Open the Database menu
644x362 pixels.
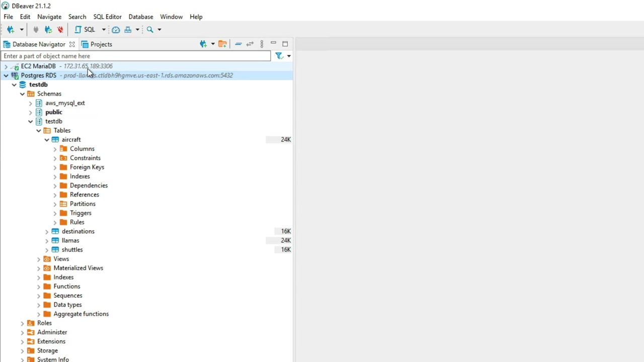pos(141,17)
